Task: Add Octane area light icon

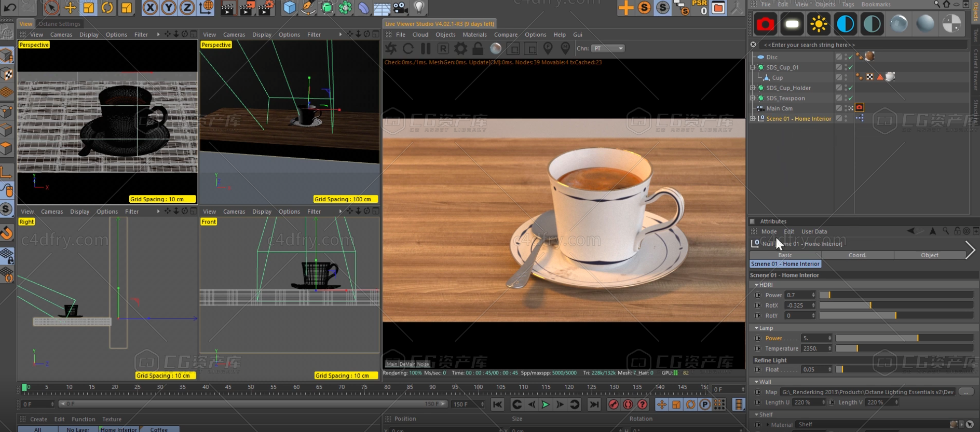Action: tap(792, 24)
